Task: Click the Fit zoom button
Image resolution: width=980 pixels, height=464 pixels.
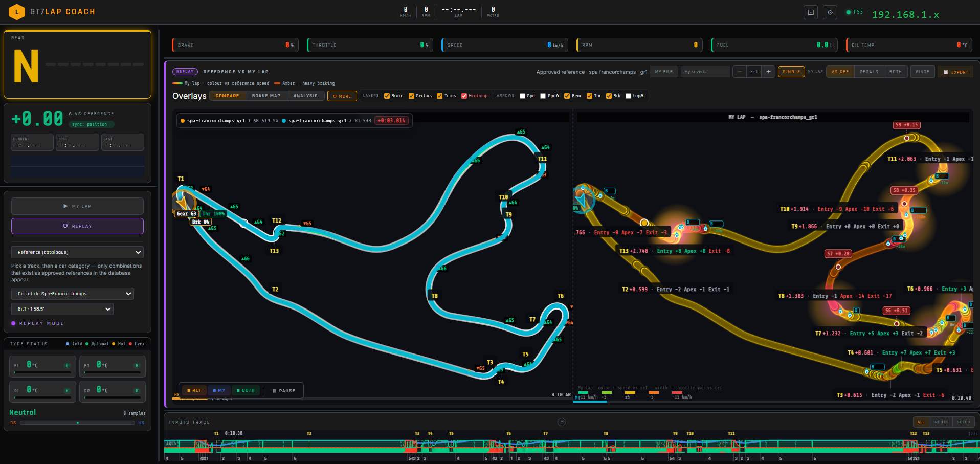Action: tap(754, 72)
